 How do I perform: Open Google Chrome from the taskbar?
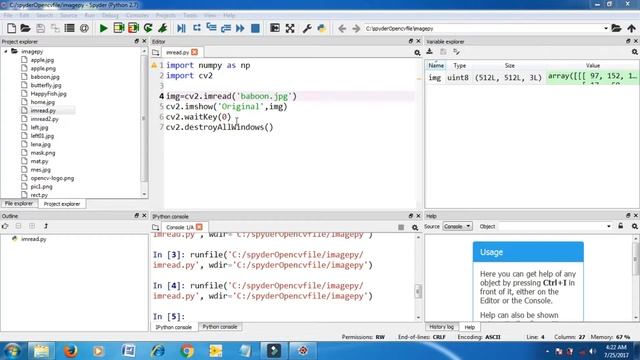point(187,351)
